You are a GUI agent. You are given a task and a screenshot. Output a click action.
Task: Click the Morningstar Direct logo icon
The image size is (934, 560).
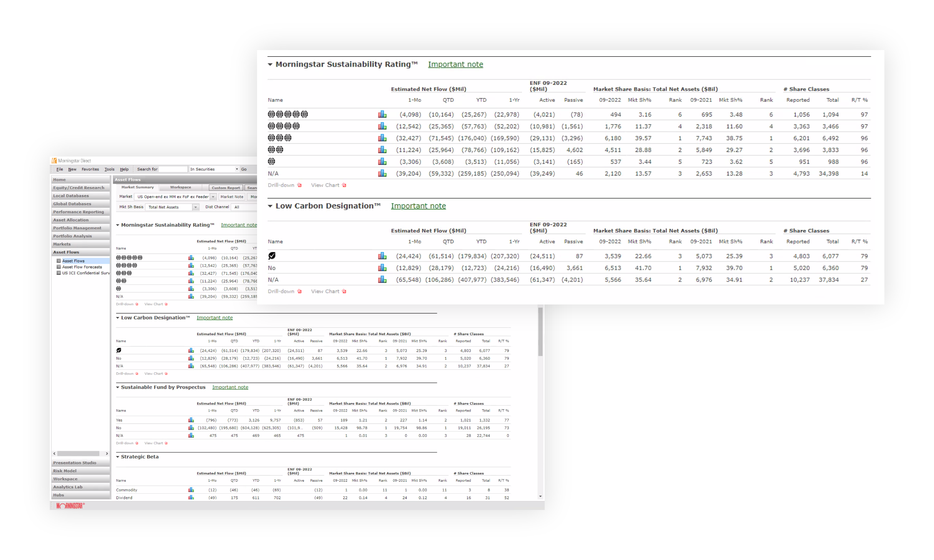[54, 161]
